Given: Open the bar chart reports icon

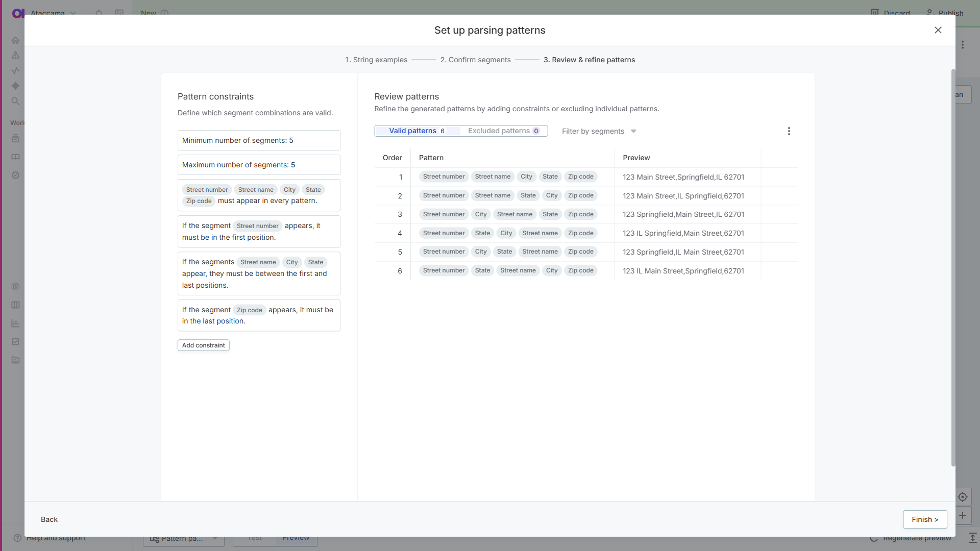Looking at the screenshot, I should 16,323.
